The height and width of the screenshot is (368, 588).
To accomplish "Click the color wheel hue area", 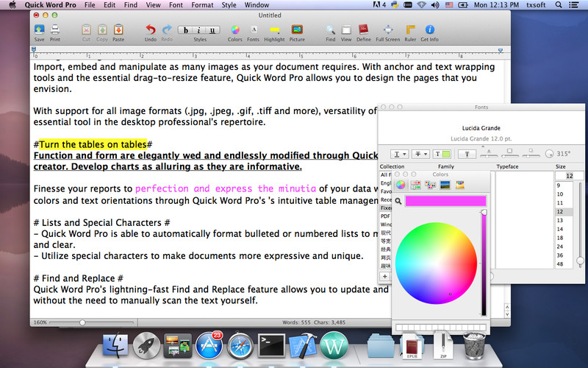I will point(436,263).
